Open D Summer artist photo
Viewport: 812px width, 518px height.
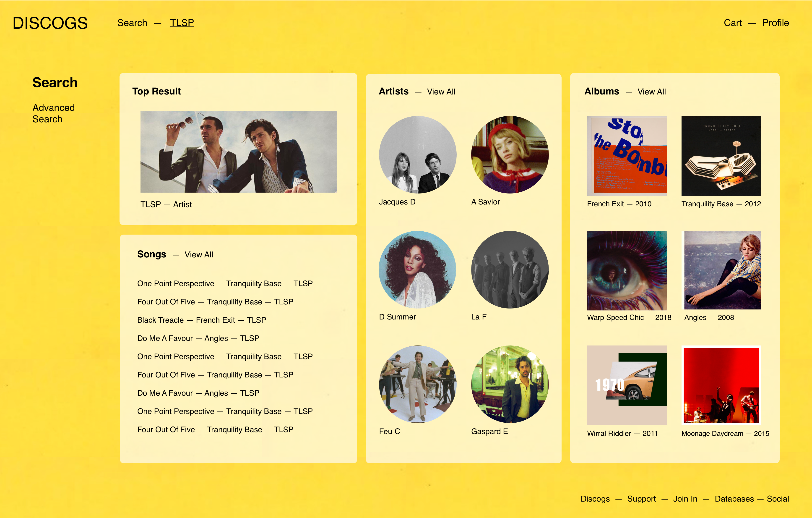coord(417,270)
